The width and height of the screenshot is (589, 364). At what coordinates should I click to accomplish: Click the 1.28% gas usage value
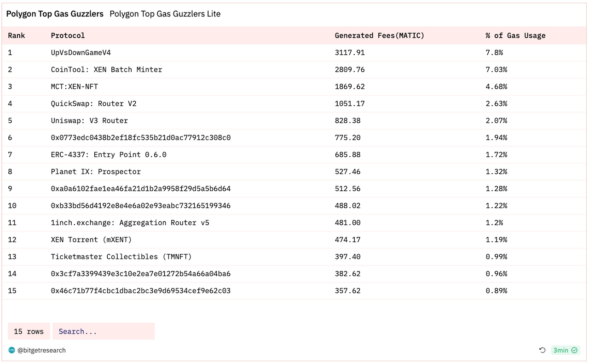pyautogui.click(x=497, y=188)
